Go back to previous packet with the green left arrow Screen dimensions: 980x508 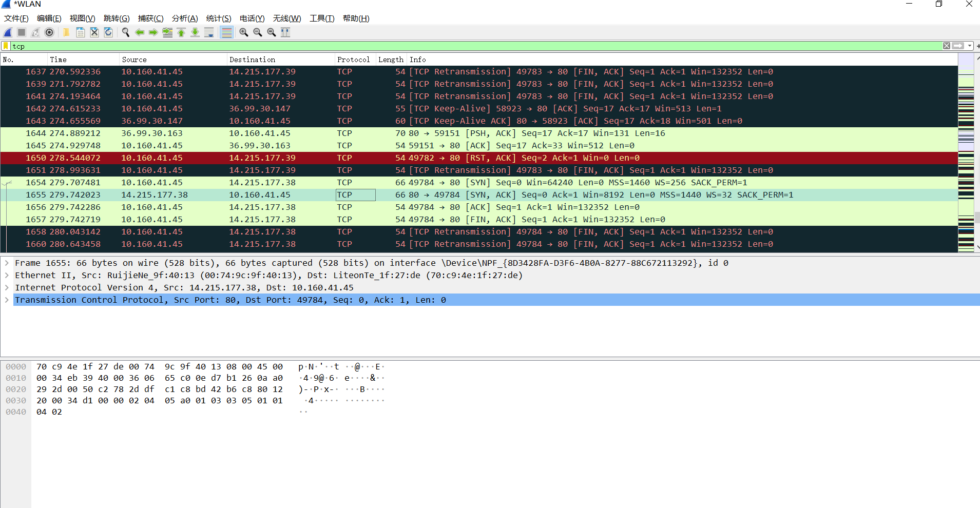click(139, 32)
